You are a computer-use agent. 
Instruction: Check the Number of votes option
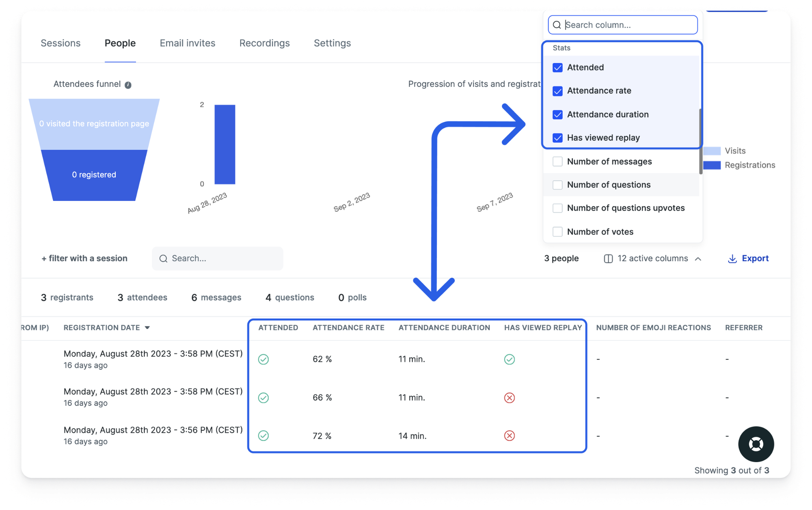pyautogui.click(x=557, y=231)
